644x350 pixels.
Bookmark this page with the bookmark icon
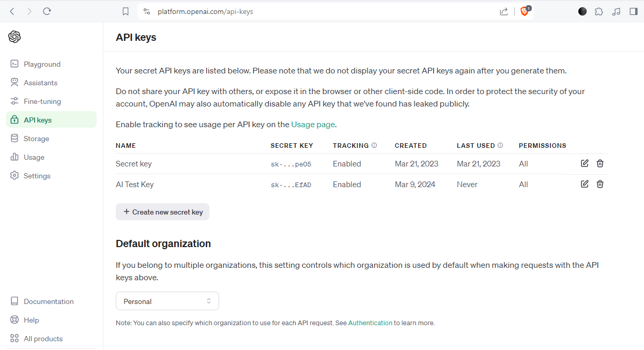126,11
